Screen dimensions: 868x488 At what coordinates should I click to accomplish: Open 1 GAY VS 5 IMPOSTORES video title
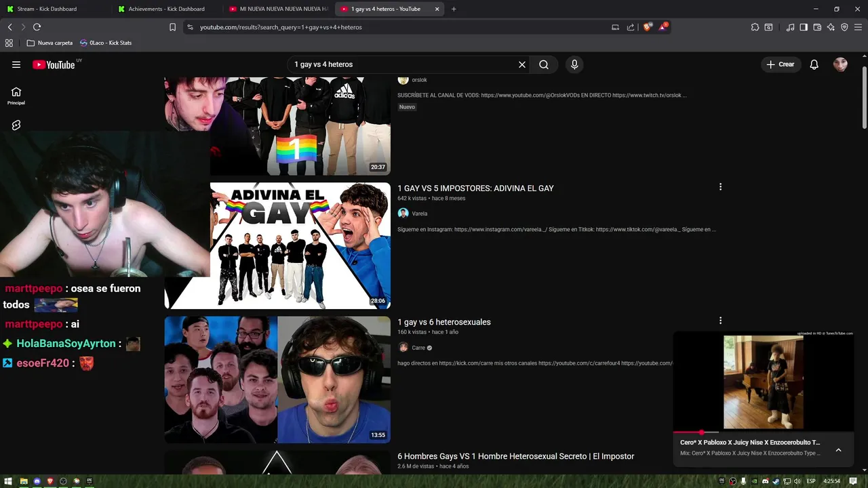coord(475,188)
